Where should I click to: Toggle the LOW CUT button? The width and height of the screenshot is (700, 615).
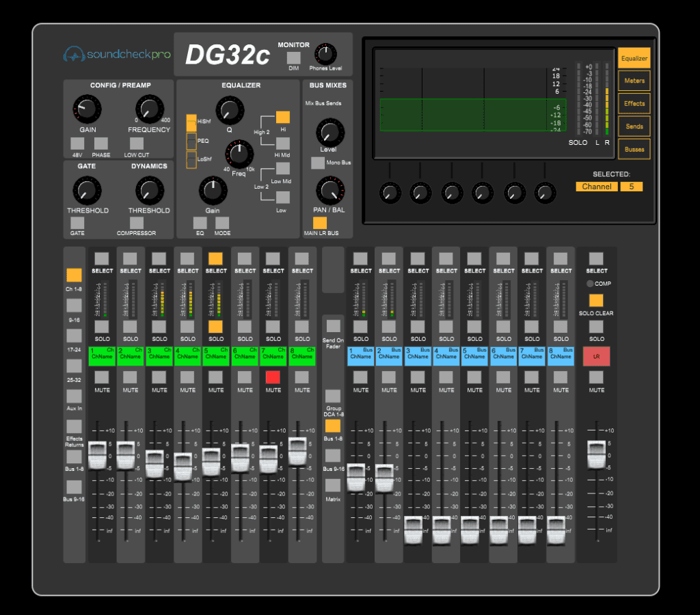click(137, 143)
